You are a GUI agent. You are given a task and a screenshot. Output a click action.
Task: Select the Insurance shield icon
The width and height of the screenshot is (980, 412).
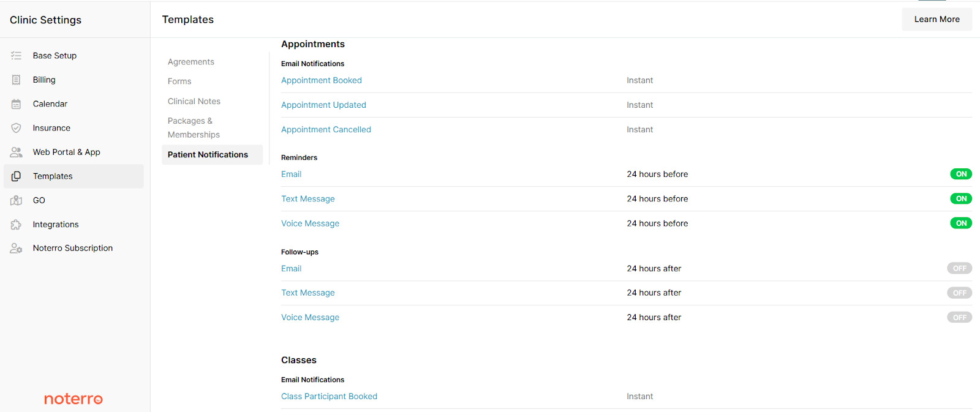[16, 127]
